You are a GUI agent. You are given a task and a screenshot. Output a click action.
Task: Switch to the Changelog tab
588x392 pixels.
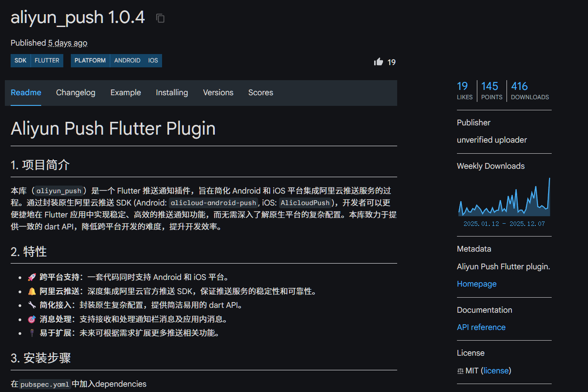coord(76,93)
